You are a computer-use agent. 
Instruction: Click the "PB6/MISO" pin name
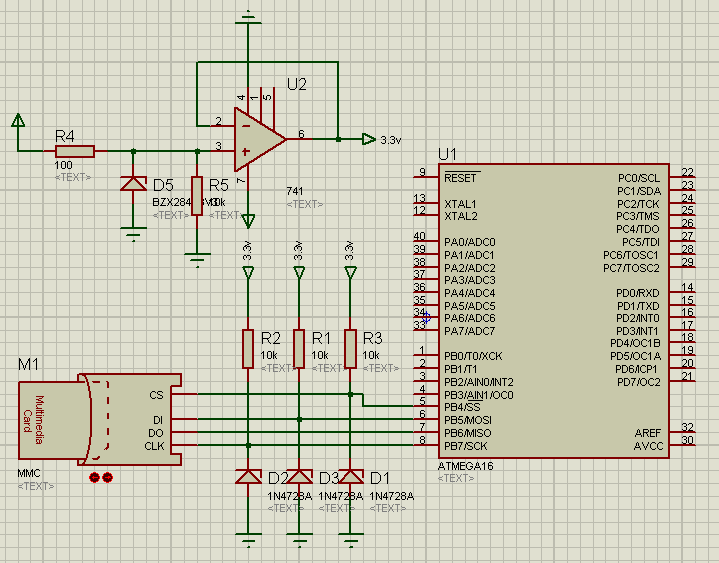pos(468,433)
